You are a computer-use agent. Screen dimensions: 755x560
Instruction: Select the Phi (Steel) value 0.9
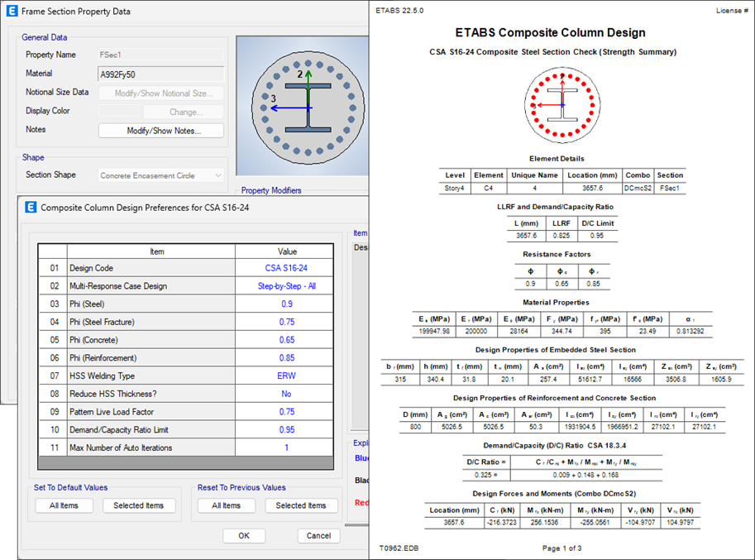[x=284, y=304]
